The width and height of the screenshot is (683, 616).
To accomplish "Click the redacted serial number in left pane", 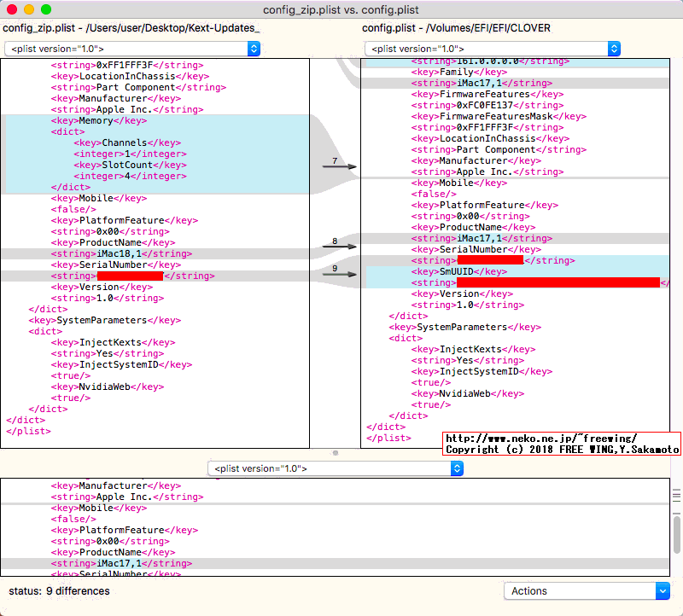I will (130, 276).
